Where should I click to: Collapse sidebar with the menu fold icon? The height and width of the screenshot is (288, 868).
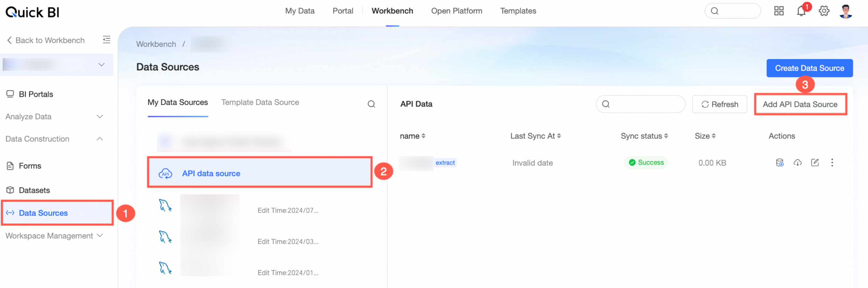(x=106, y=40)
